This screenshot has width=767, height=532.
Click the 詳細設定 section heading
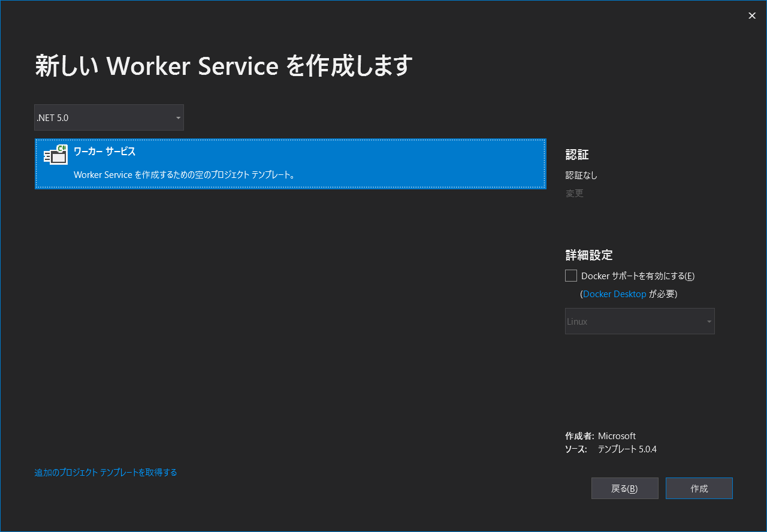588,255
